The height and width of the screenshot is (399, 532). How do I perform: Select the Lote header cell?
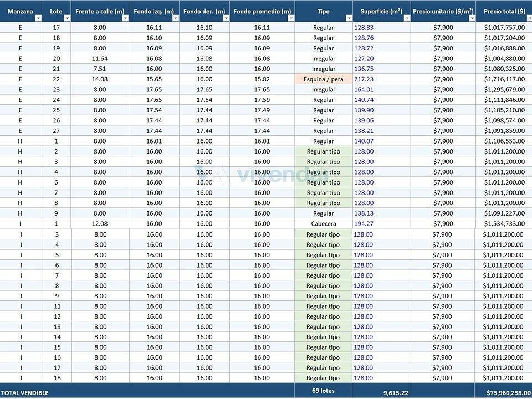point(57,11)
